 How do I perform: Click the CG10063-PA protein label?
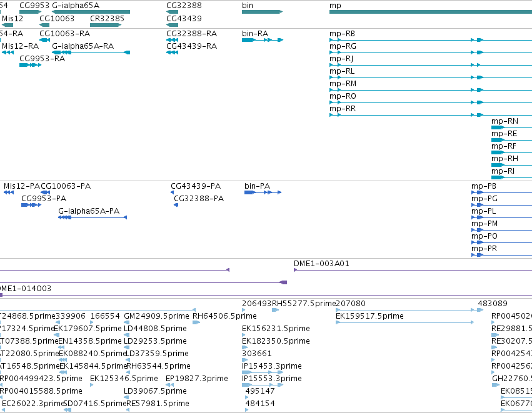point(66,186)
